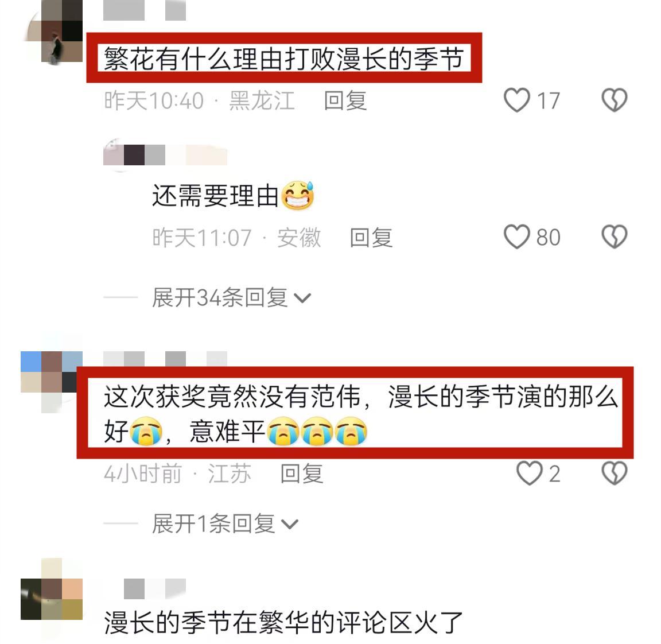Like the comment with 17 likes

pyautogui.click(x=517, y=100)
